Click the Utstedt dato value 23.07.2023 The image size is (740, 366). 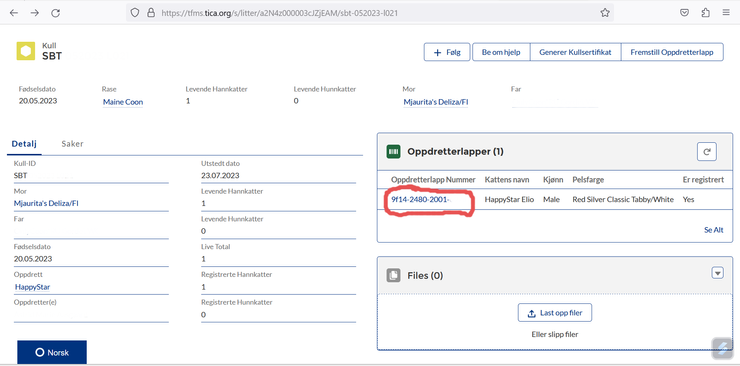(x=220, y=175)
